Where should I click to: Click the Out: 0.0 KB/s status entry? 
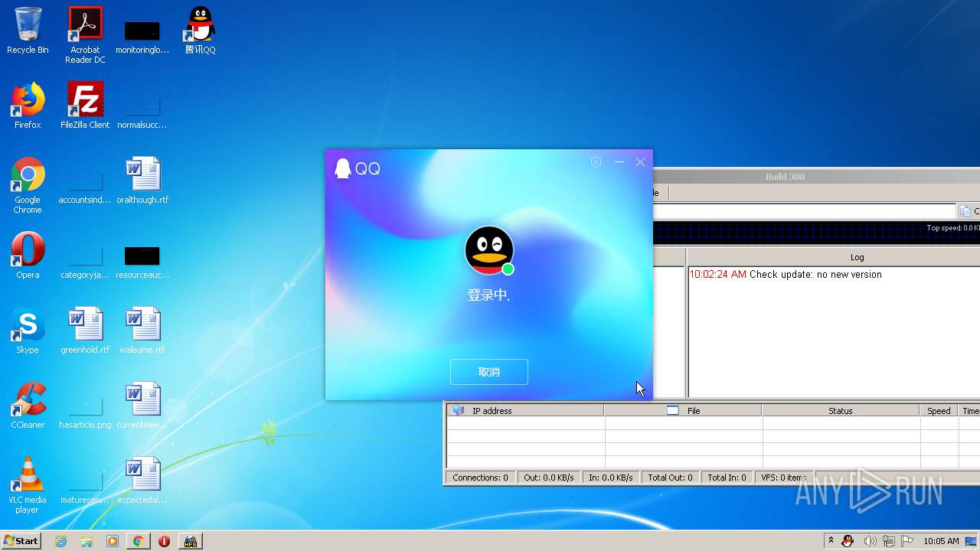tap(549, 478)
